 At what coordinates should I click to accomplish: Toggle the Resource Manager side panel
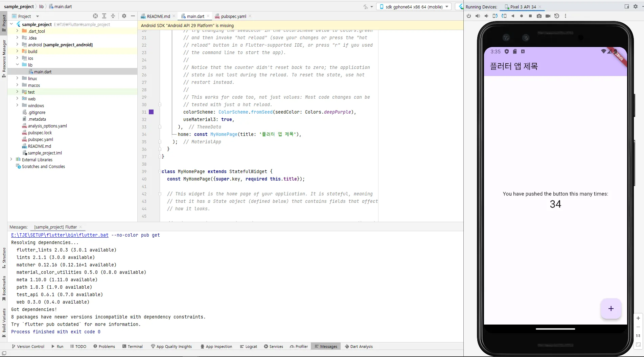pos(4,58)
